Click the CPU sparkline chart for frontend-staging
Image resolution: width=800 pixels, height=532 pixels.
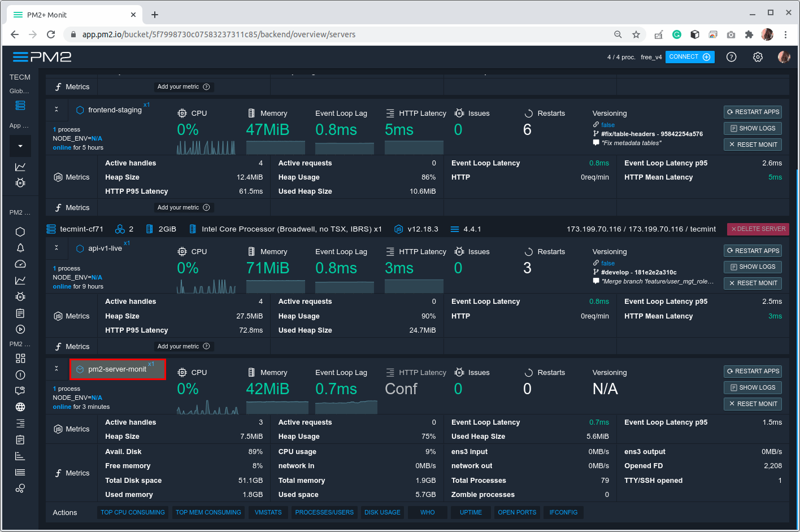[x=207, y=147]
